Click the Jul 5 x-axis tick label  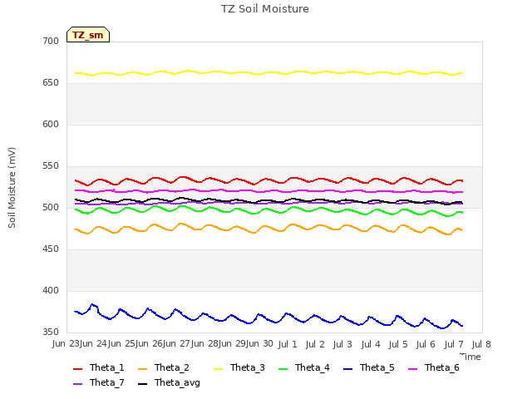398,344
